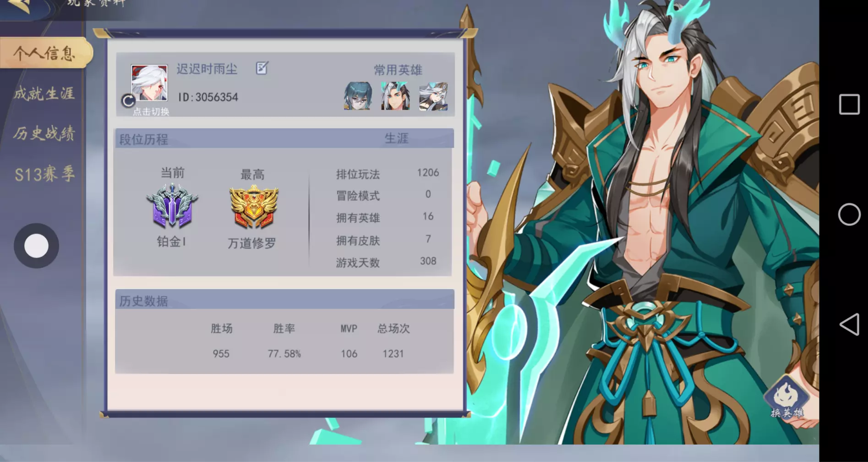The width and height of the screenshot is (868, 462).
Task: Select the third frequently used hero portrait
Action: pyautogui.click(x=433, y=96)
